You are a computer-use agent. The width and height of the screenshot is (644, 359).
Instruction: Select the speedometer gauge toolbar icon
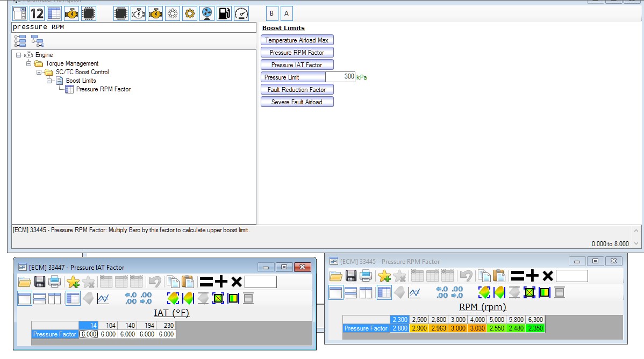tap(241, 13)
